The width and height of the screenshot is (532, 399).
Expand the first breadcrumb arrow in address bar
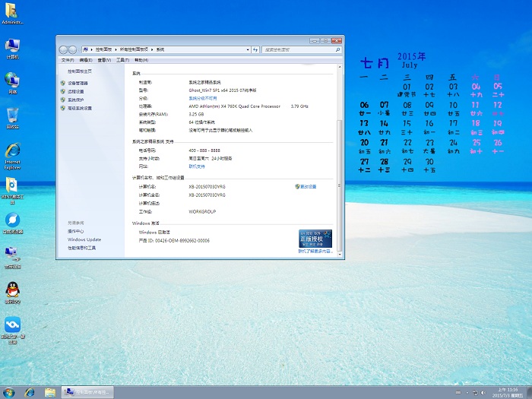[x=91, y=49]
